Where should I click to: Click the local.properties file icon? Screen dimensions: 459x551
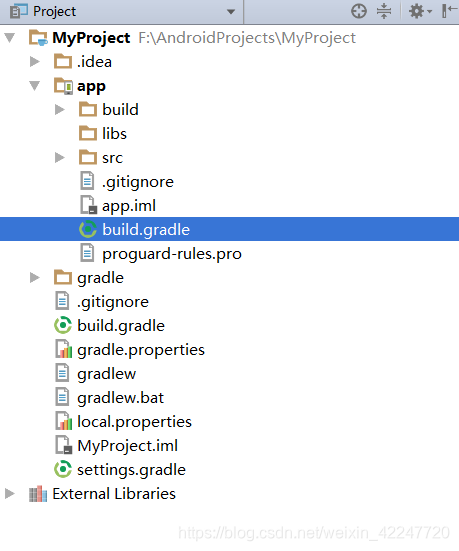64,421
